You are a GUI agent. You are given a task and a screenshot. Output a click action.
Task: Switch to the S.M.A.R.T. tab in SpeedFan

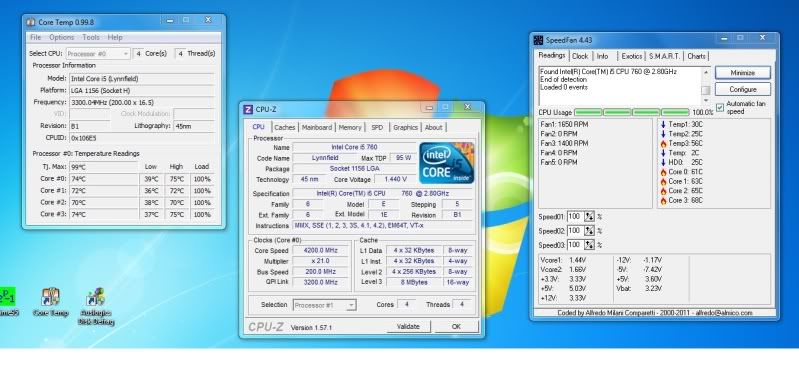coord(664,56)
